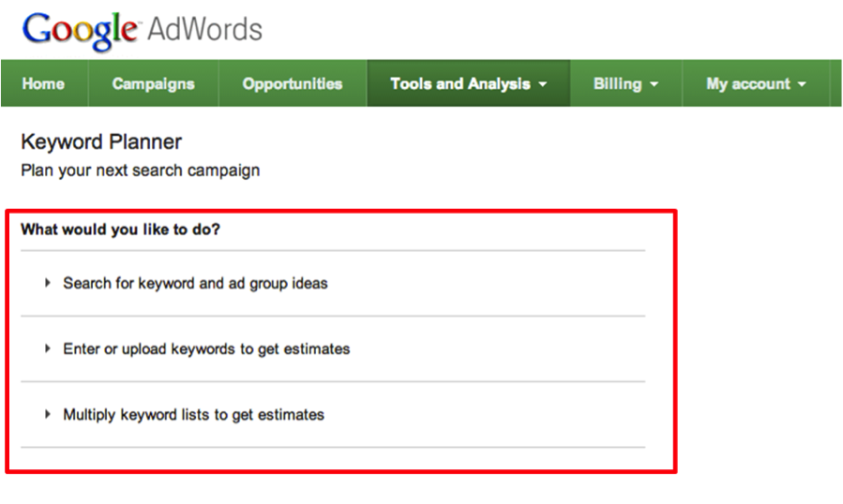Expand Search for keyword and ad group ideas

coord(195,283)
